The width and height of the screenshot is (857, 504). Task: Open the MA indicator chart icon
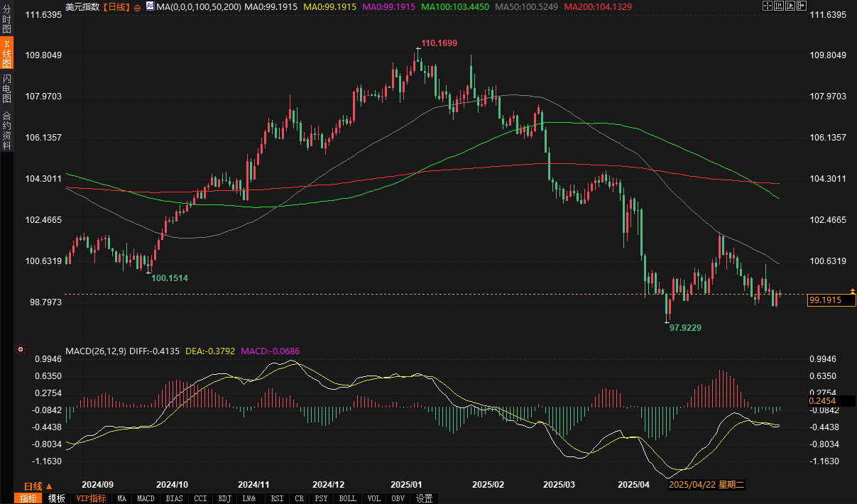pyautogui.click(x=150, y=6)
